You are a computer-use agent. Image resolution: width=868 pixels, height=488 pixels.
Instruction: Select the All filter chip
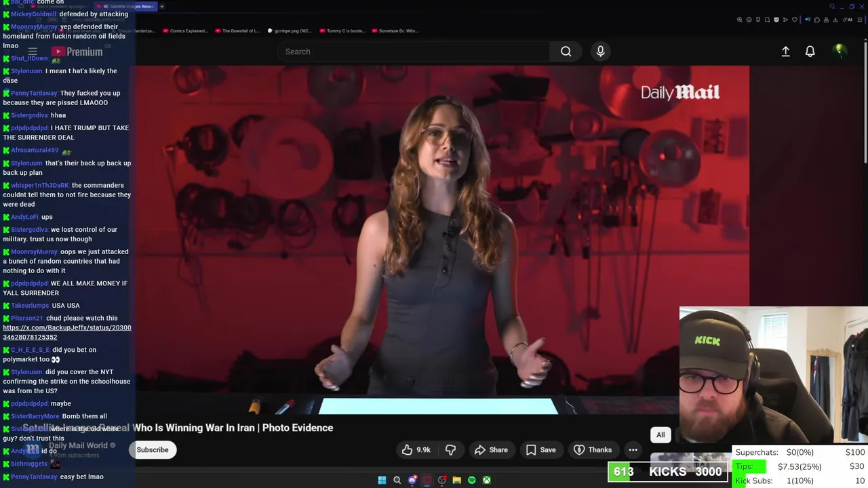(x=660, y=434)
